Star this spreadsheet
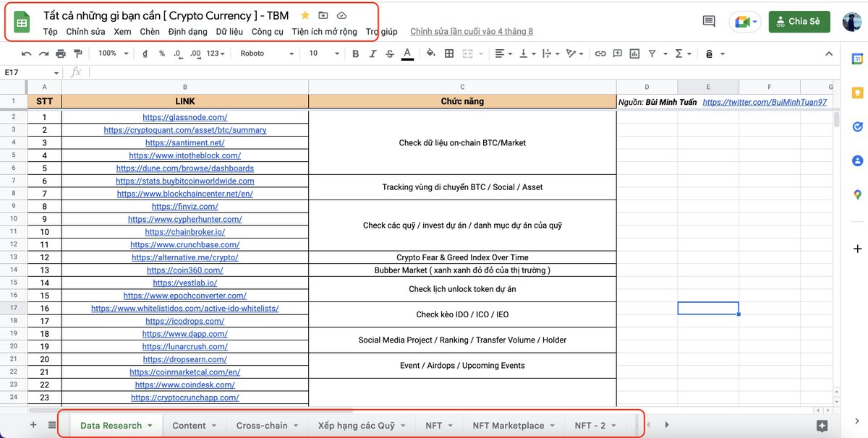 pyautogui.click(x=305, y=15)
